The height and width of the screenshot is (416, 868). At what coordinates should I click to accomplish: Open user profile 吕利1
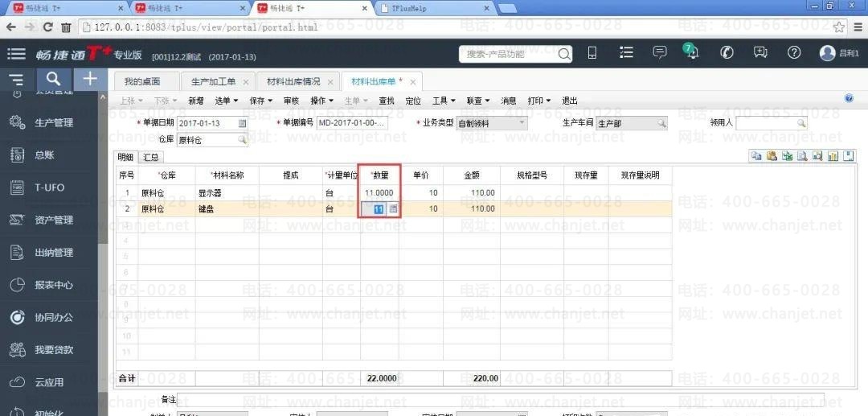[839, 53]
